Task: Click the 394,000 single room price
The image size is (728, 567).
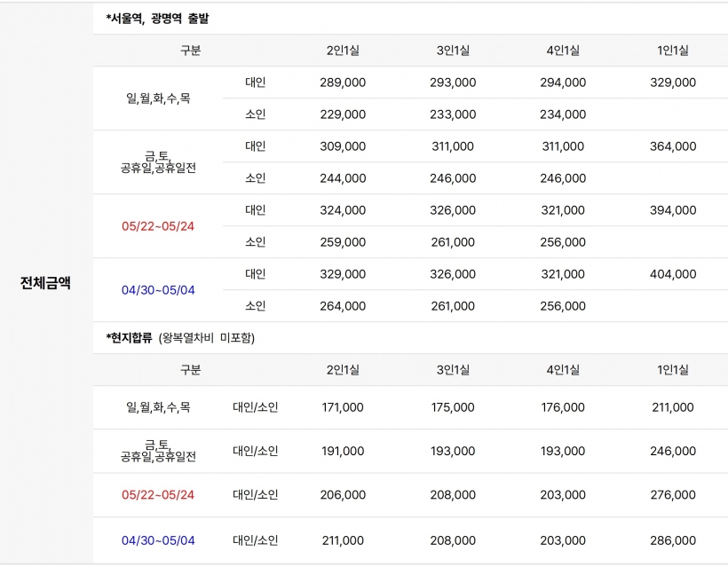Action: tap(673, 210)
